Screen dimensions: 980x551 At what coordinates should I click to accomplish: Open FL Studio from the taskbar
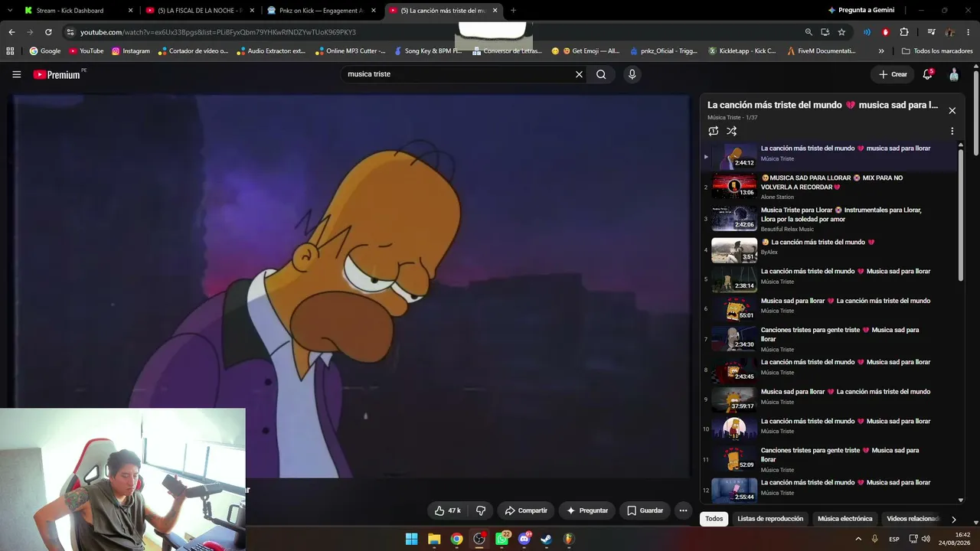[569, 539]
